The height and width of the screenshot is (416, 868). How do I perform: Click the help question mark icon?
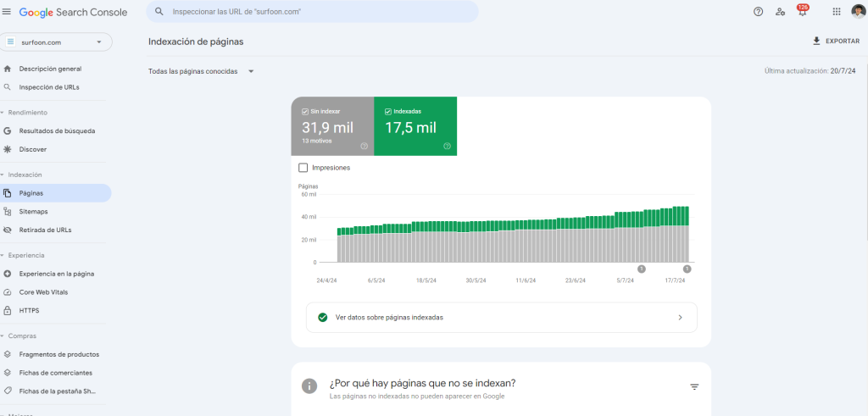pos(758,12)
